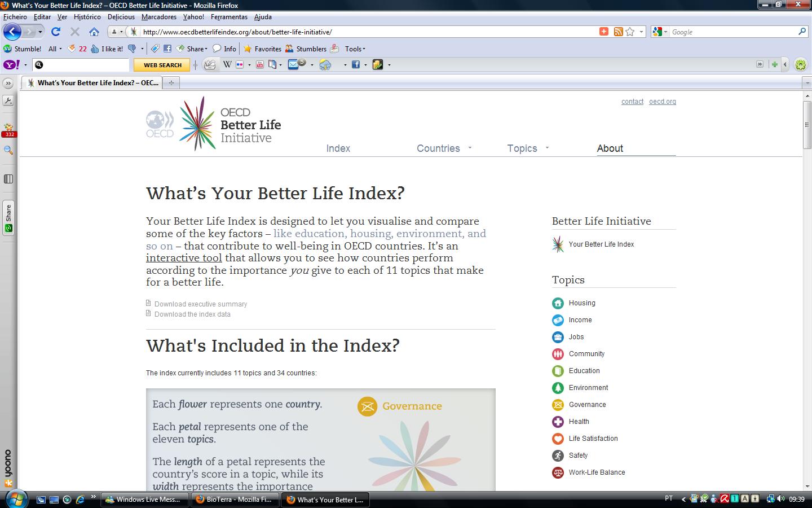The width and height of the screenshot is (812, 508).
Task: Go back with the browser back arrow
Action: coord(12,32)
